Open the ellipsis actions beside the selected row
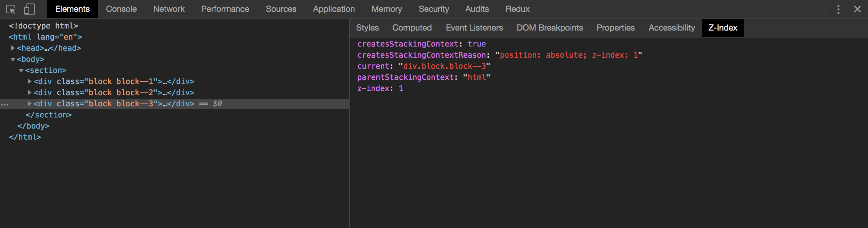This screenshot has width=868, height=228. (x=5, y=104)
